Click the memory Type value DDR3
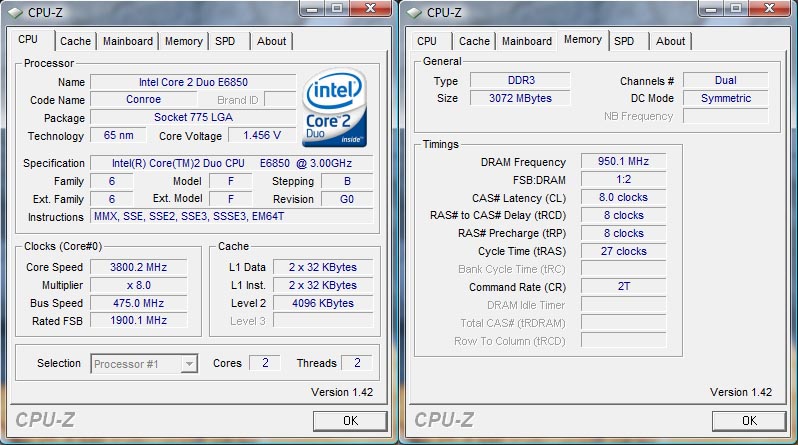Viewport: 798px width, 445px height. click(520, 80)
